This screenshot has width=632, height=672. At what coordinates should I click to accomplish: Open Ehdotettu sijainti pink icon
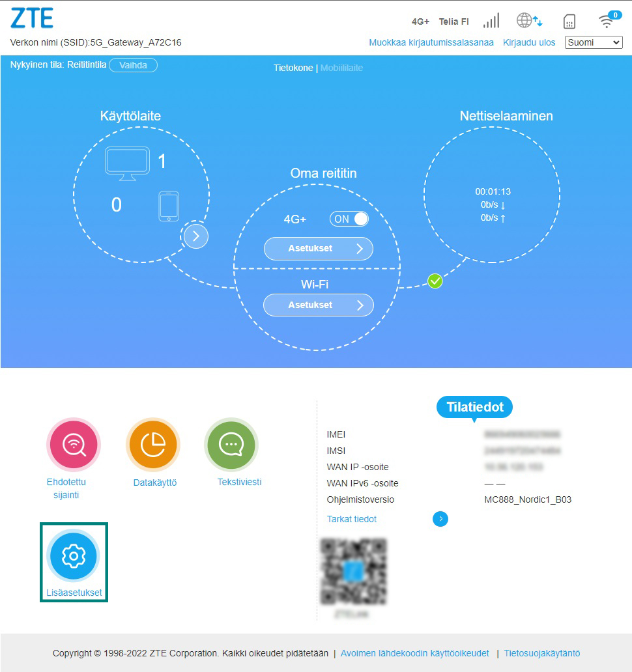pos(74,445)
